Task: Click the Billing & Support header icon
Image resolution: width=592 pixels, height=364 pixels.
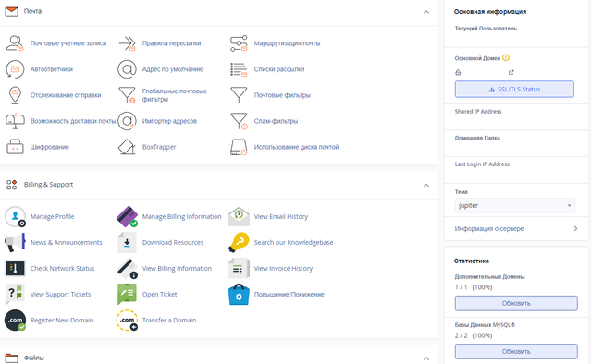Action: (12, 185)
